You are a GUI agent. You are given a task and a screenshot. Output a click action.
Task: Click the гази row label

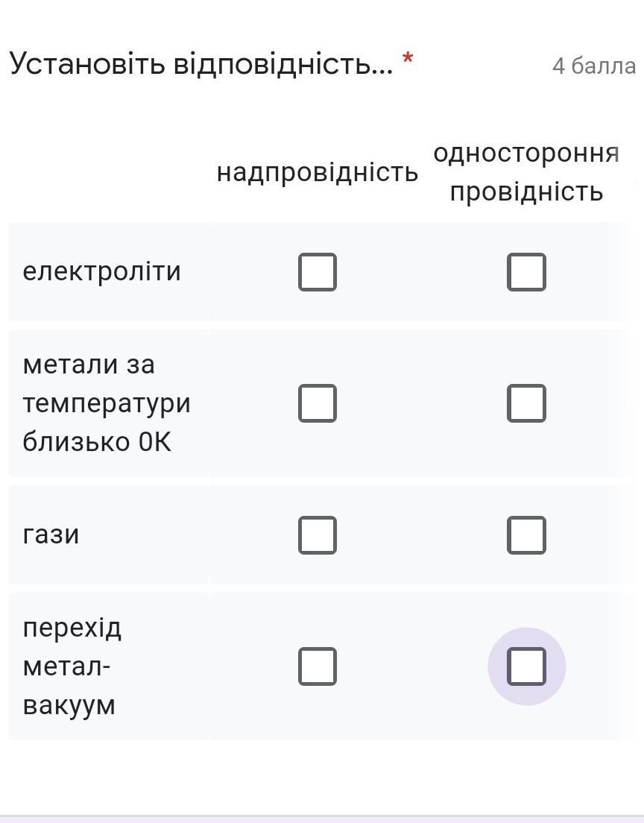[x=51, y=535]
